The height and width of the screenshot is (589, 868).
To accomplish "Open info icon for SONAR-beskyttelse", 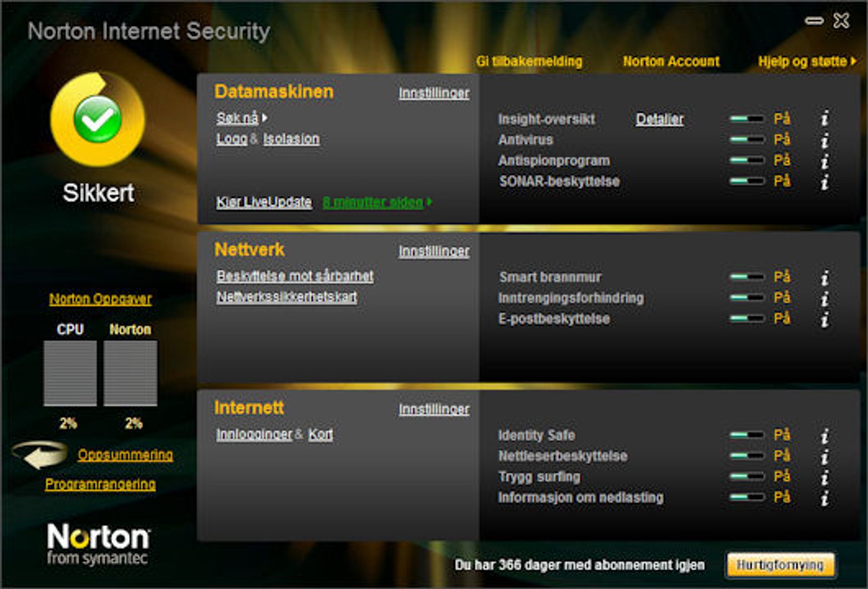I will (x=825, y=181).
